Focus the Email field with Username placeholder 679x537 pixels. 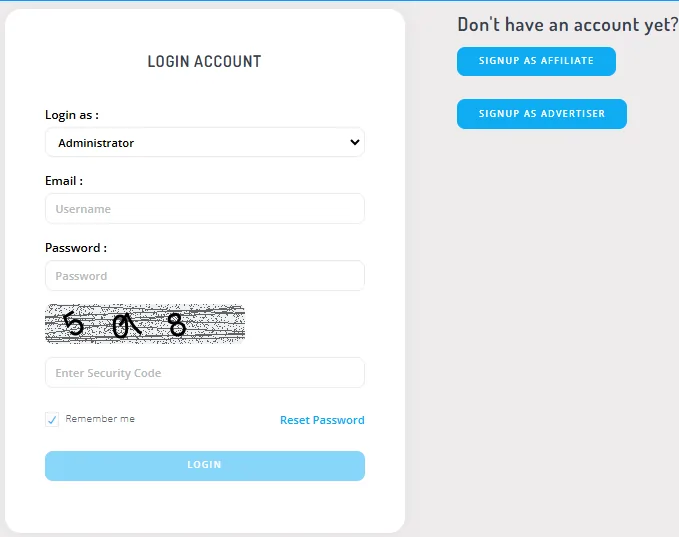click(205, 209)
